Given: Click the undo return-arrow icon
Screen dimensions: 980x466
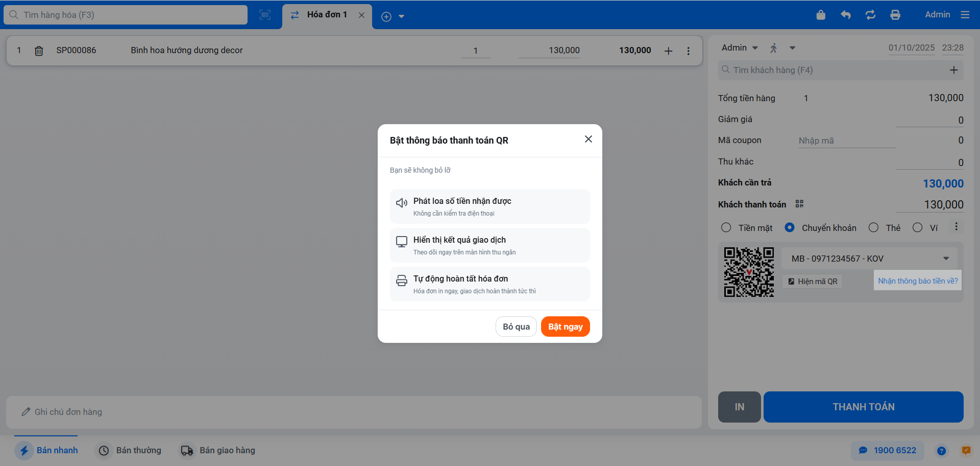Looking at the screenshot, I should pyautogui.click(x=846, y=15).
